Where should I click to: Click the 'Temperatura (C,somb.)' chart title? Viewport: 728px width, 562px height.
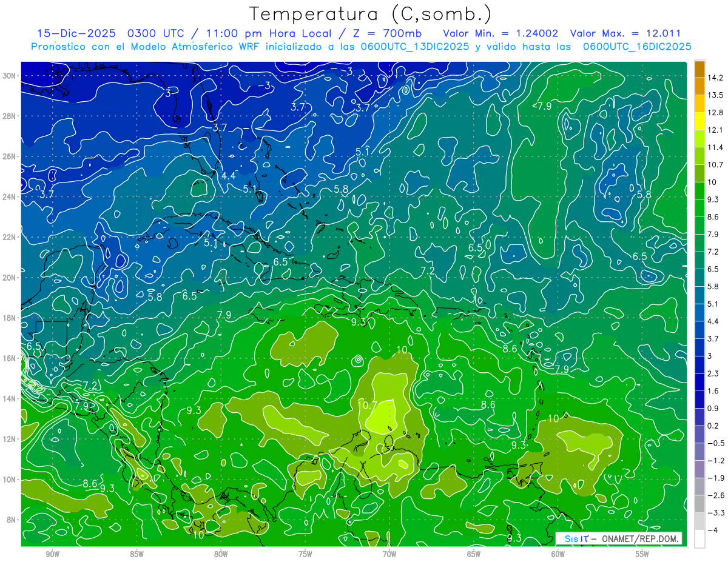point(371,14)
